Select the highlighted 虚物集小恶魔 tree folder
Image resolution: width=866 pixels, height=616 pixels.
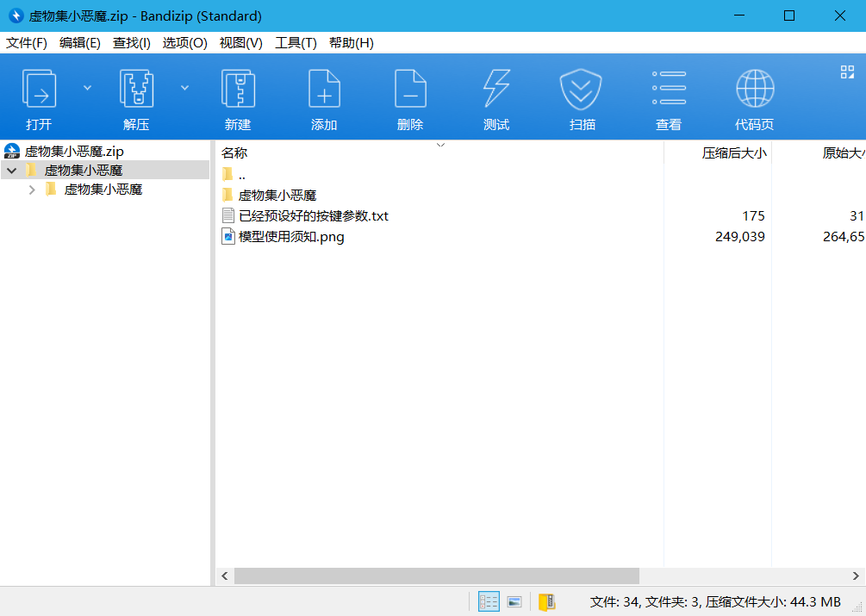click(84, 171)
